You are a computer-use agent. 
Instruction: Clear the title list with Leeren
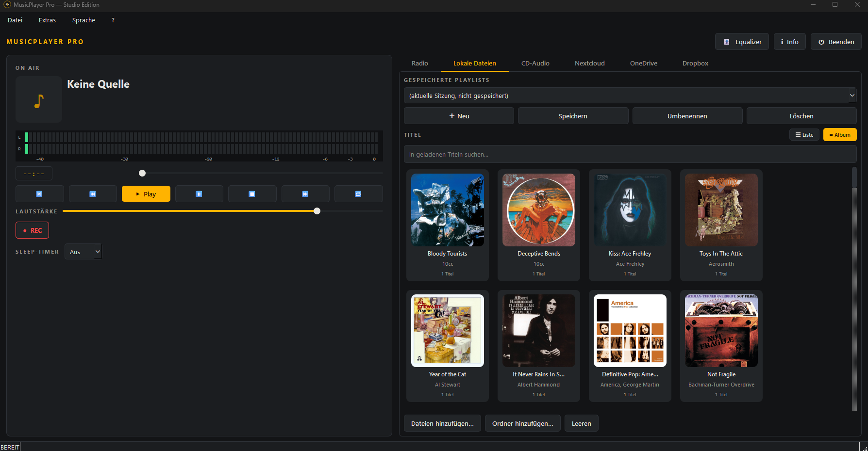pyautogui.click(x=581, y=423)
